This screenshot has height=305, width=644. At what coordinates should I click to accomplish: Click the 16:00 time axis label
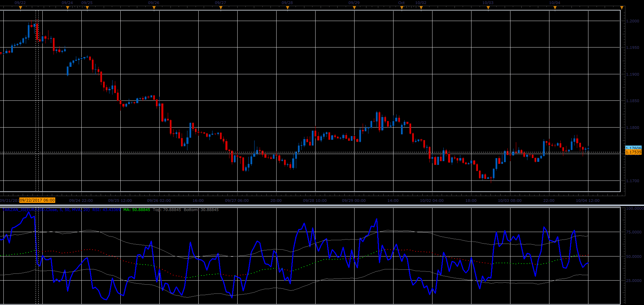coord(198,201)
